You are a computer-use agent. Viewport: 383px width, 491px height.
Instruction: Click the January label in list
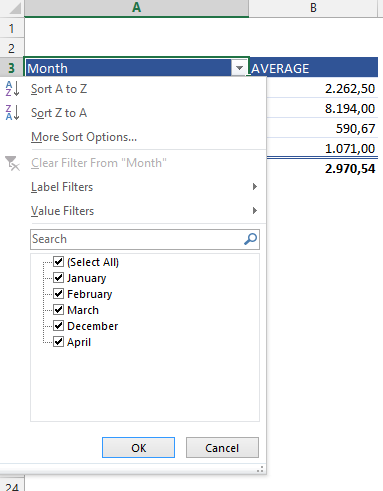tap(87, 278)
